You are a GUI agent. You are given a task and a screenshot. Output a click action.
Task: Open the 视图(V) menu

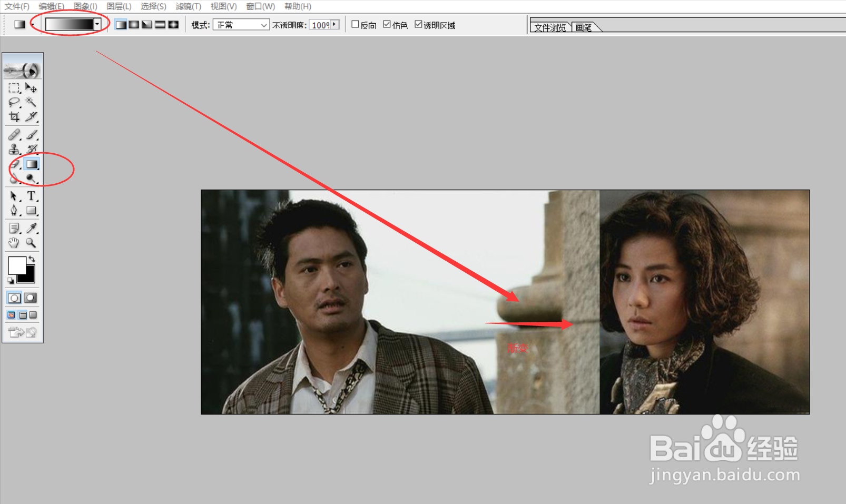(224, 6)
